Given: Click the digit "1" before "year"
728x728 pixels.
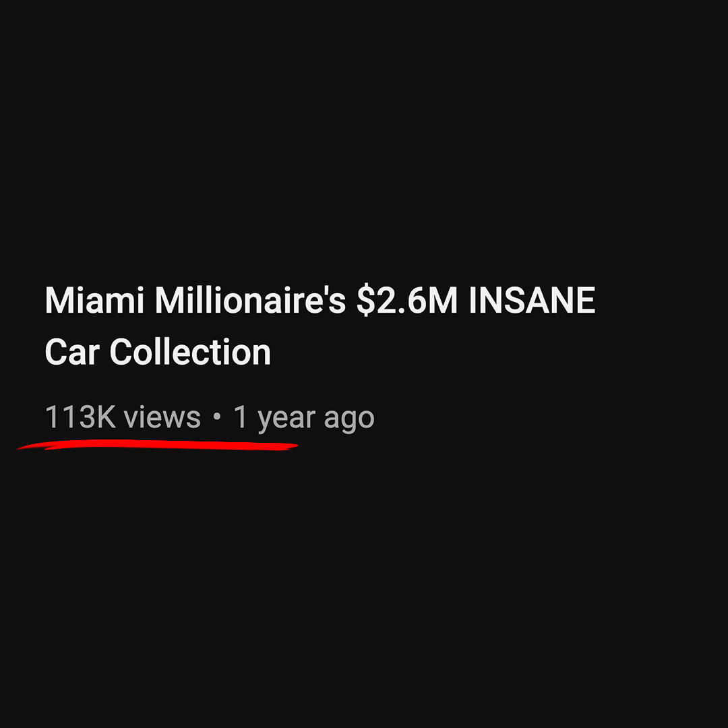Looking at the screenshot, I should tap(241, 417).
